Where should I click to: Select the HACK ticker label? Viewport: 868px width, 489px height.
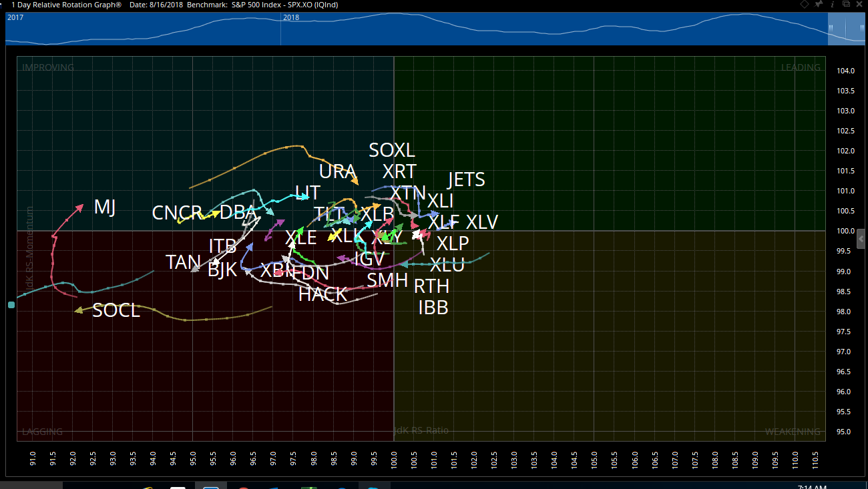(322, 294)
